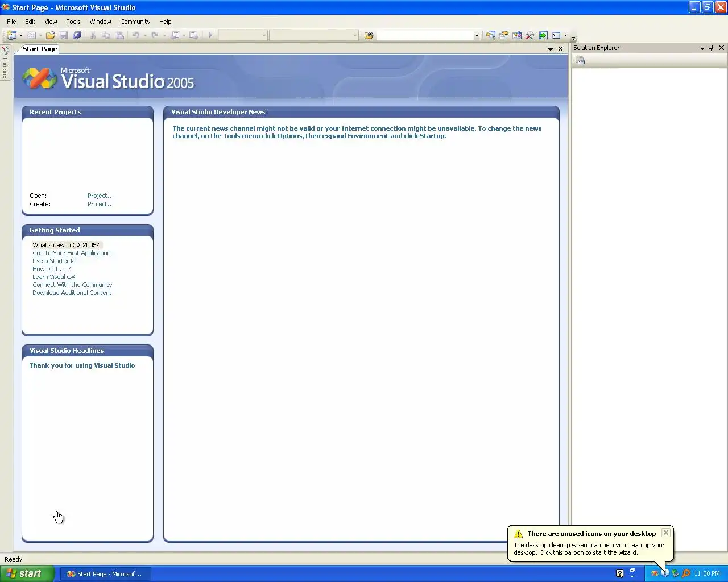Click the Create Project link
The height and width of the screenshot is (582, 728).
(101, 204)
